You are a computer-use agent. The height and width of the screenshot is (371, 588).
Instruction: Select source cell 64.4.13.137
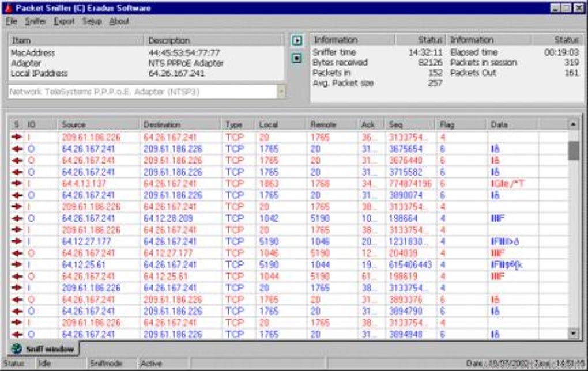coord(84,184)
